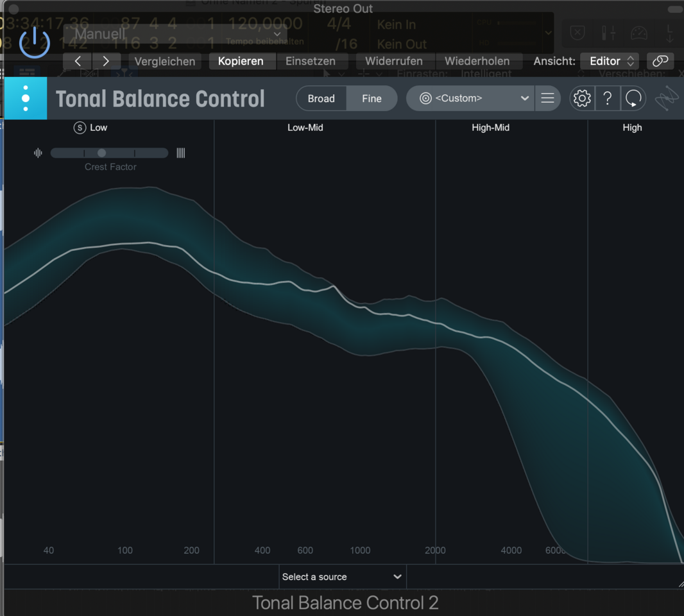Open help with the question mark
This screenshot has height=616, width=684.
pyautogui.click(x=607, y=99)
